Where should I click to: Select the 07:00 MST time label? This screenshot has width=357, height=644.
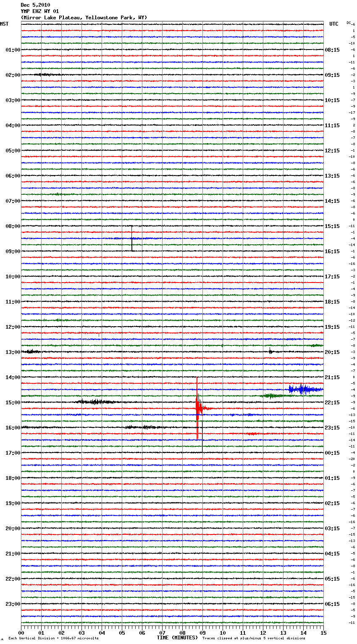tap(13, 201)
